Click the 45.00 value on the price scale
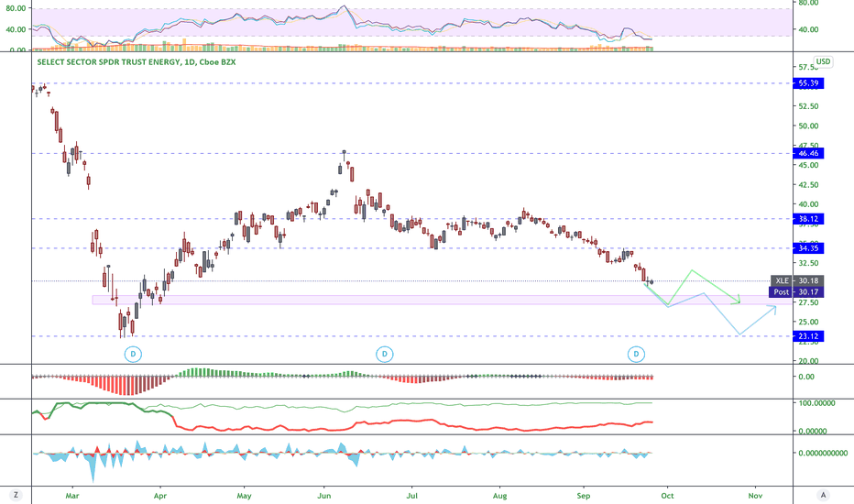Viewport: 854px width, 504px height. [808, 165]
